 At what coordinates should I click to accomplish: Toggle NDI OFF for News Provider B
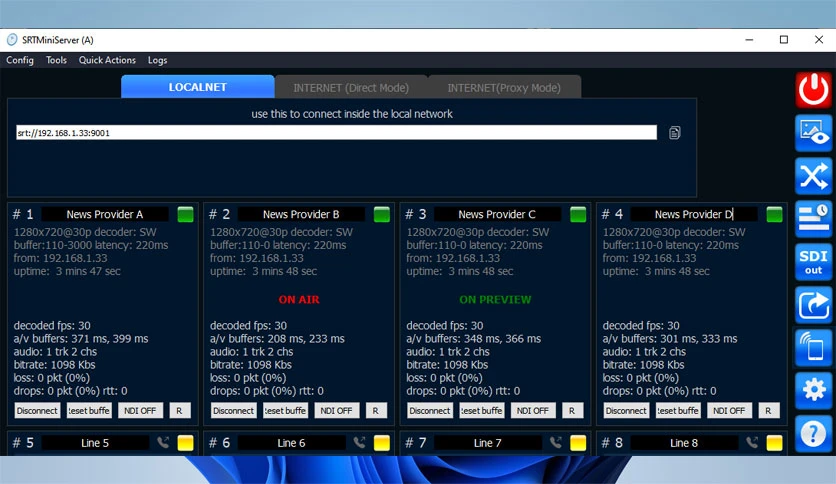coord(336,410)
